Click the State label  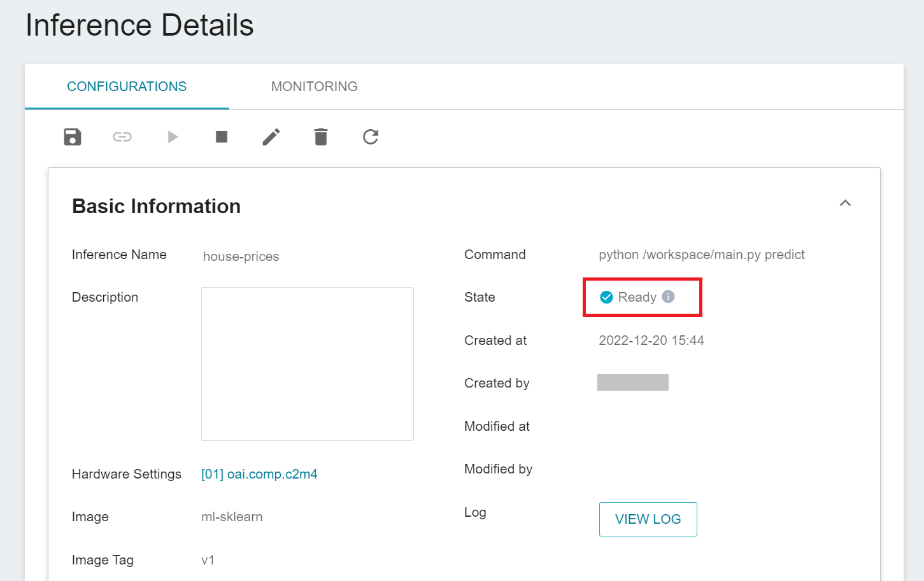click(x=480, y=297)
